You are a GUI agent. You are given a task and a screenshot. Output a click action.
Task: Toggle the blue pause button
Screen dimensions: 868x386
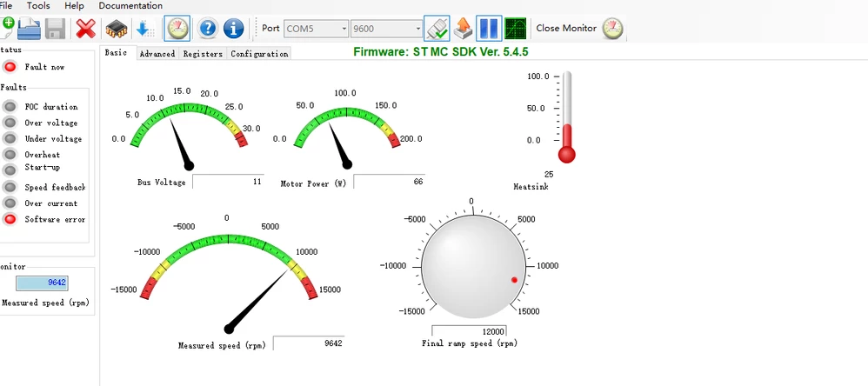[489, 28]
